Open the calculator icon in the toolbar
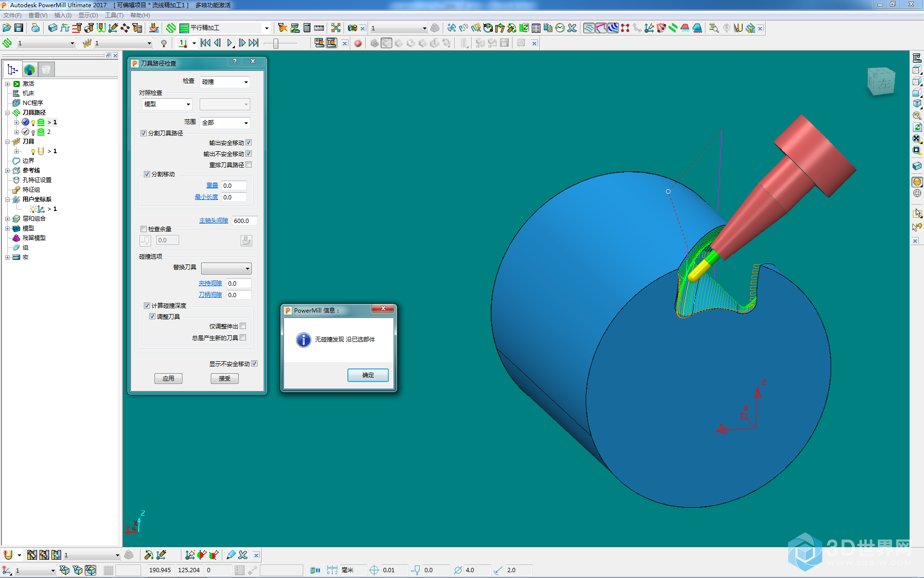This screenshot has width=924, height=578. tap(307, 28)
